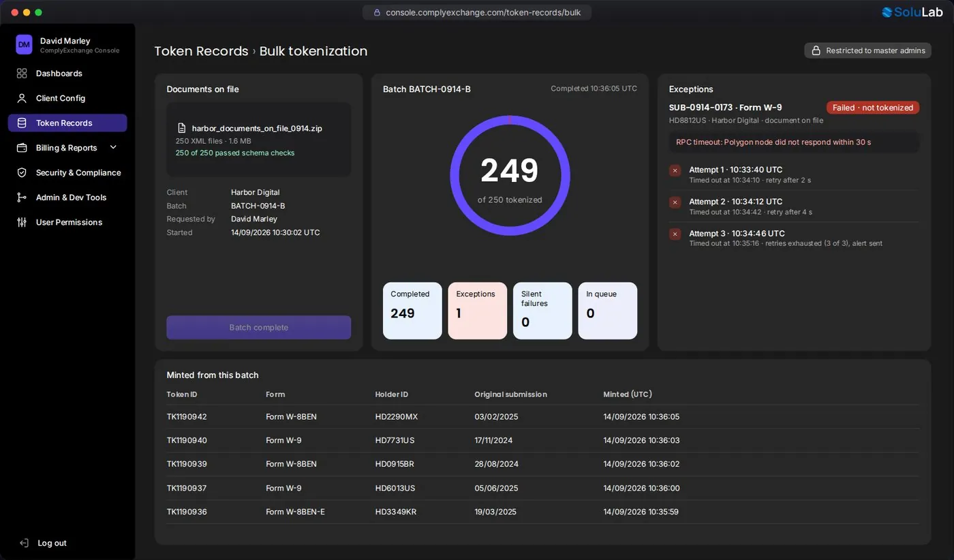
Task: Click the Token Records database icon
Action: [22, 123]
